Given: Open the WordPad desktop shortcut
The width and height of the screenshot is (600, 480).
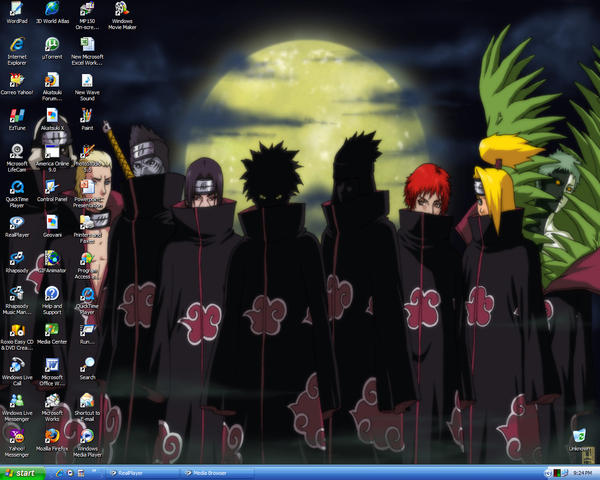Looking at the screenshot, I should (x=17, y=13).
